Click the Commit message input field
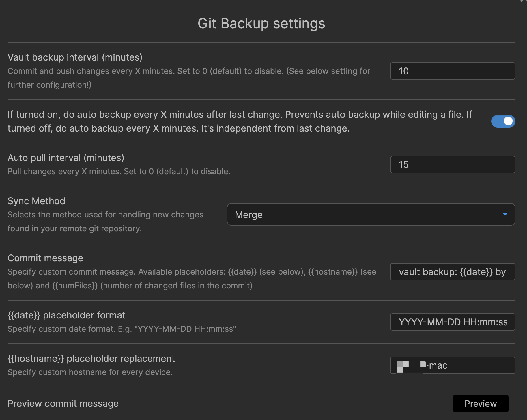The width and height of the screenshot is (527, 420). point(453,272)
